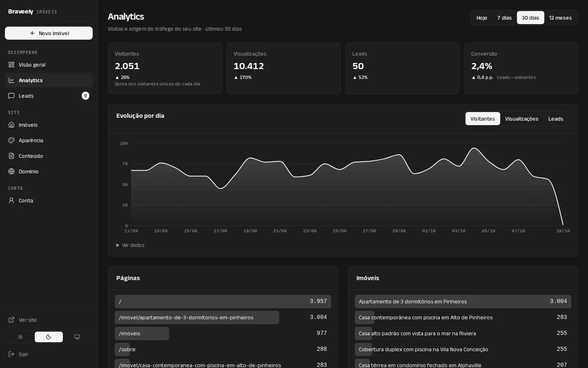The image size is (588, 368).
Task: Click the Imóveis house icon
Action: 11,125
